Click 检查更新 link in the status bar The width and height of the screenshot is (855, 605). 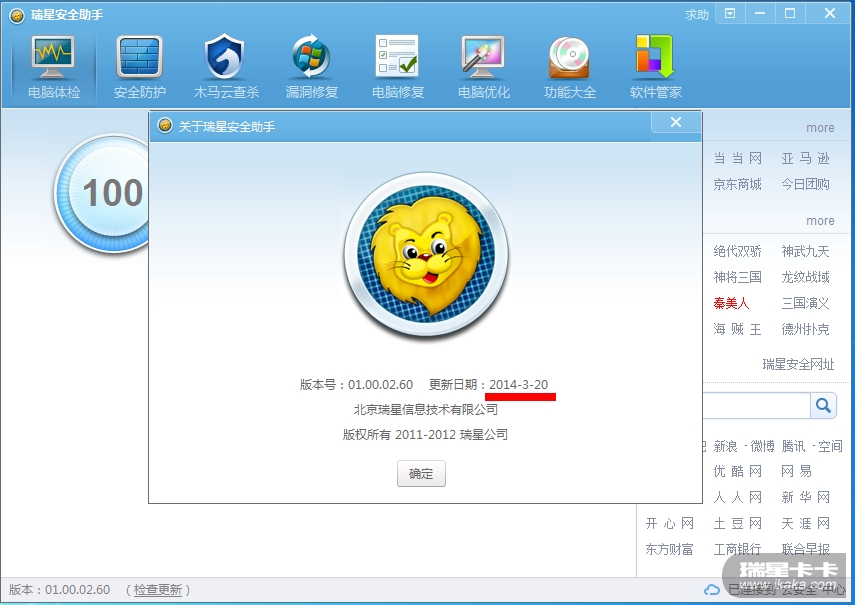point(158,589)
